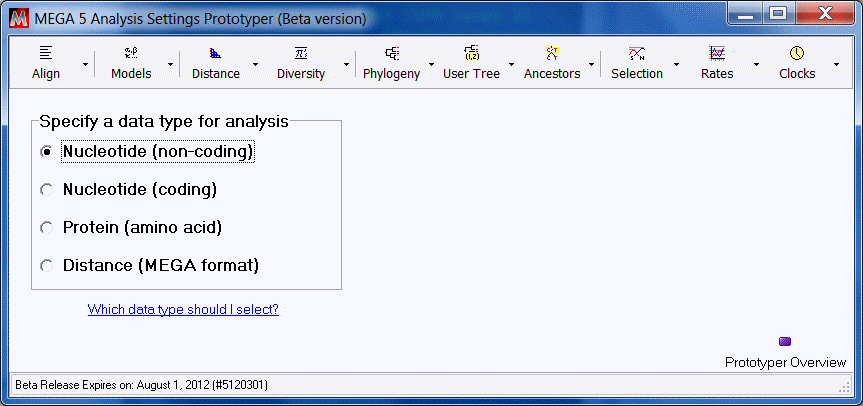863x406 pixels.
Task: Expand the Distance dropdown arrow
Action: pyautogui.click(x=255, y=64)
